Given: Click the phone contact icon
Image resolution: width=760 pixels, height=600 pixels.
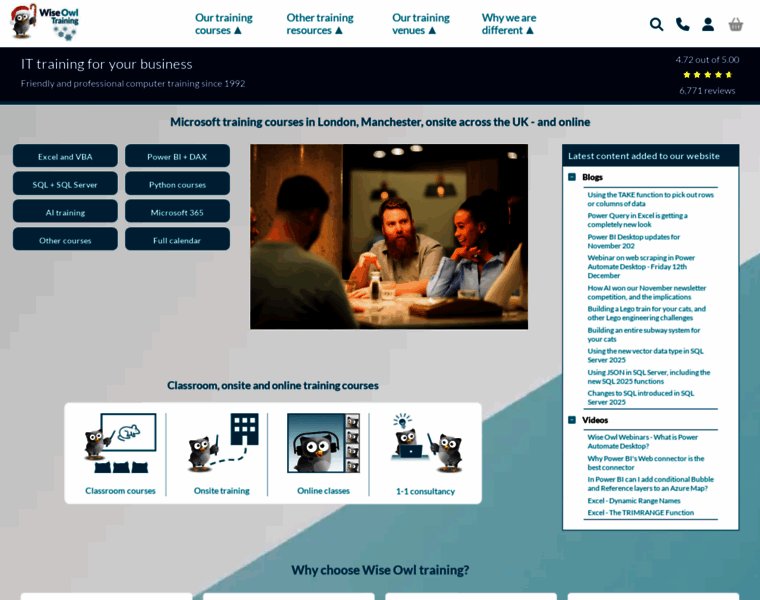Looking at the screenshot, I should [x=682, y=24].
